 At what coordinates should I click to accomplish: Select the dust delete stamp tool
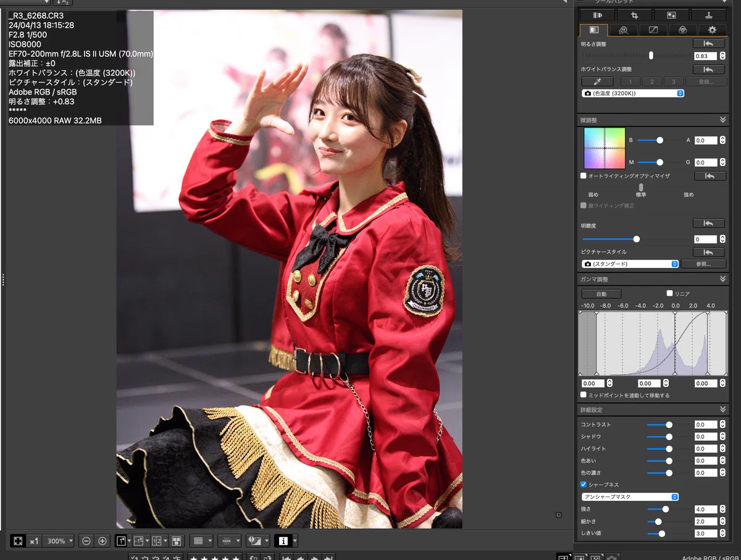tap(709, 15)
